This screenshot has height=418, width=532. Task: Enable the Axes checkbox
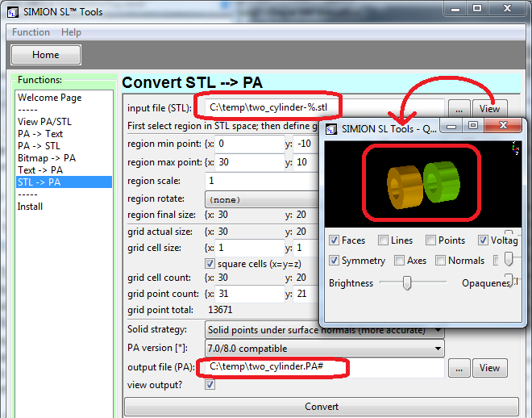(x=399, y=261)
